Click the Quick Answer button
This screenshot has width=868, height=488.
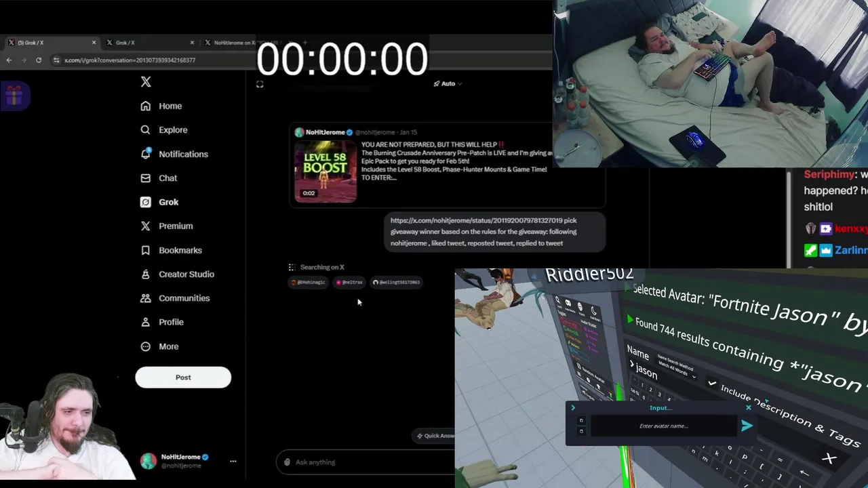pos(434,436)
